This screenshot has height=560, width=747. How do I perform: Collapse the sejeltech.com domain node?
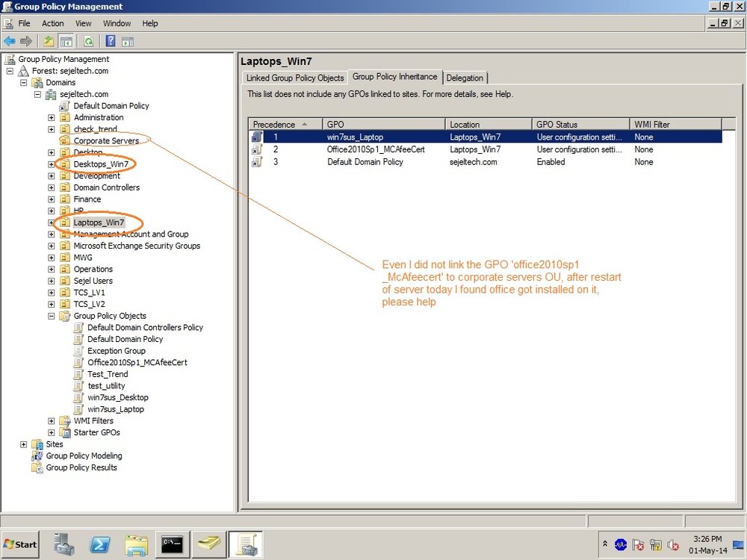pyautogui.click(x=37, y=94)
